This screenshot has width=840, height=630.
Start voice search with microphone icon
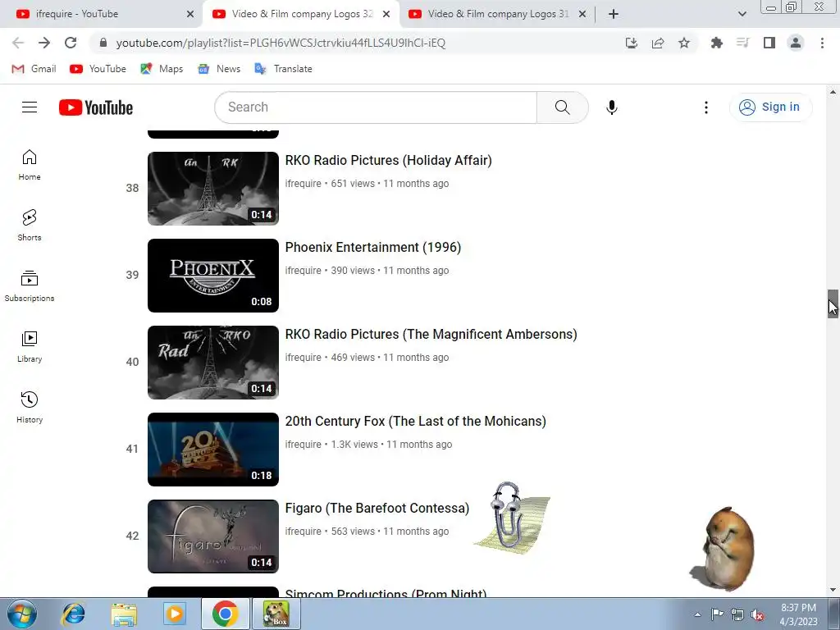(x=612, y=107)
